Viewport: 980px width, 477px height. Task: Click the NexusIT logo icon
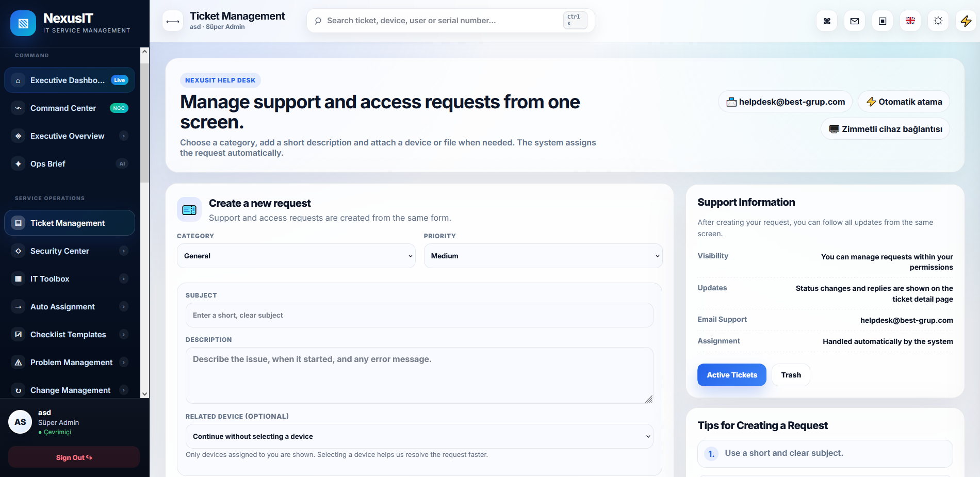point(23,23)
